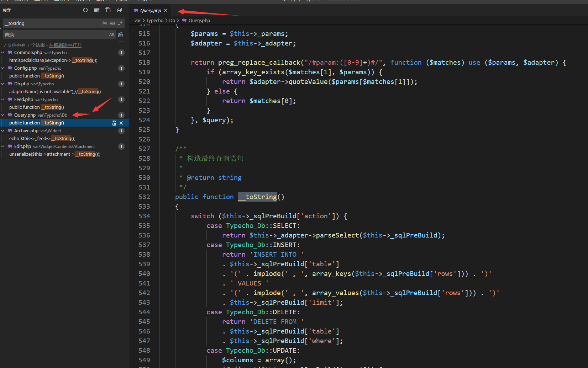This screenshot has width=588, height=368.
Task: Collapse the Archive.php results group
Action: (x=3, y=130)
